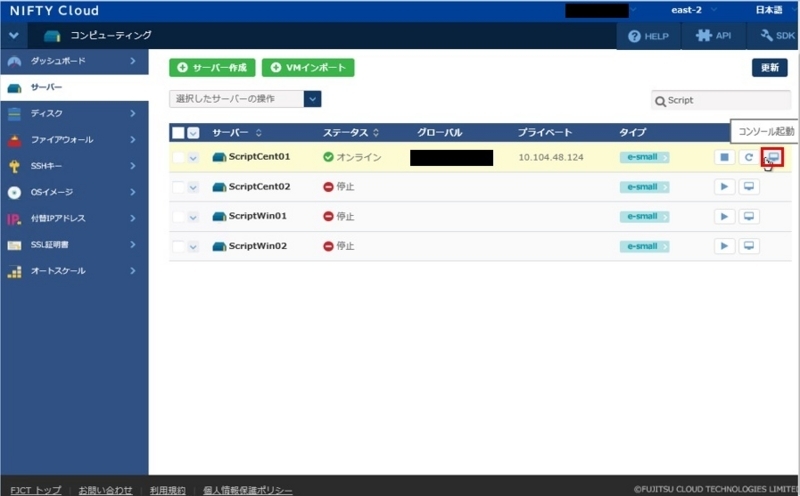
Task: Open the HELP question mark icon
Action: click(634, 36)
